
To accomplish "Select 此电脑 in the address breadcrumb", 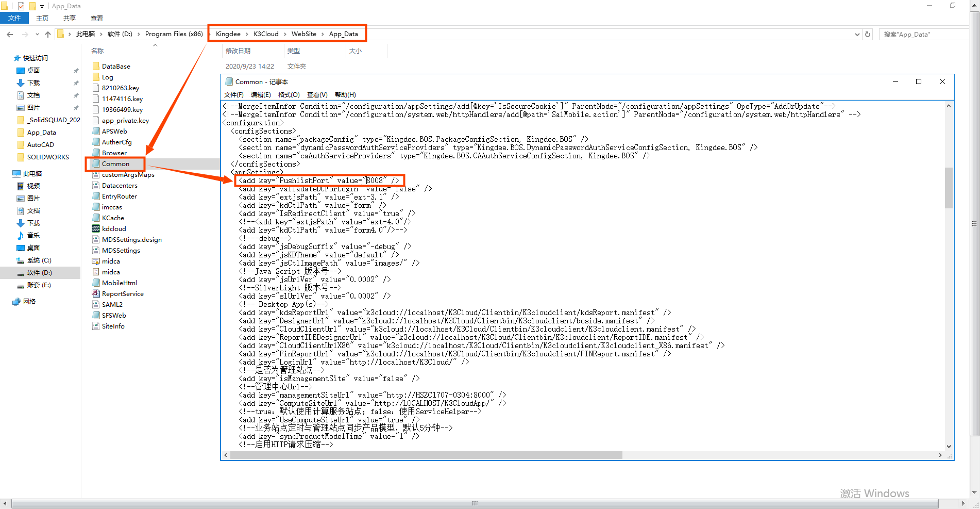I will pyautogui.click(x=86, y=34).
